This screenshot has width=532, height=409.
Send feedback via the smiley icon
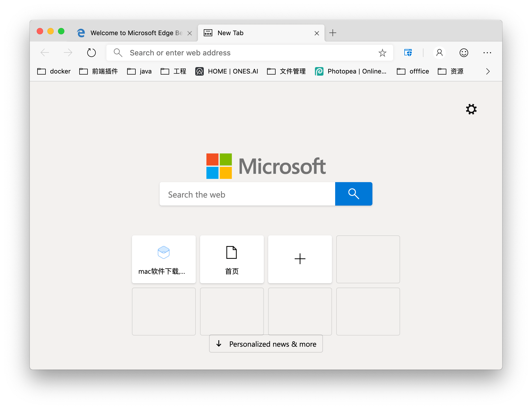pyautogui.click(x=463, y=52)
